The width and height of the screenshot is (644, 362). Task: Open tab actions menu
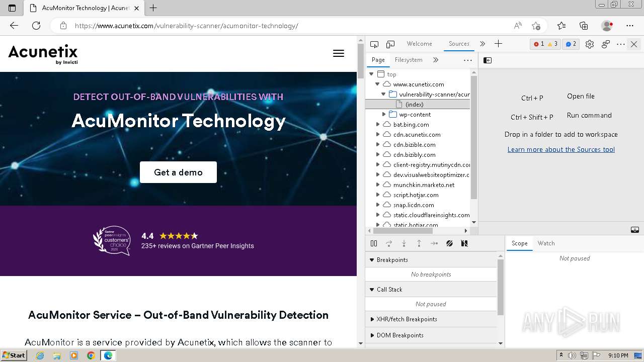(12, 8)
